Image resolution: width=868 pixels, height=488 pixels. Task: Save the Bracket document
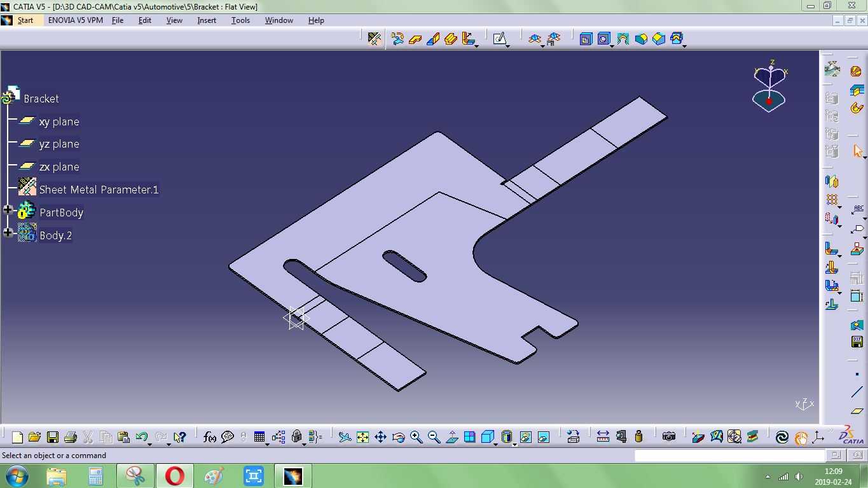click(x=53, y=437)
